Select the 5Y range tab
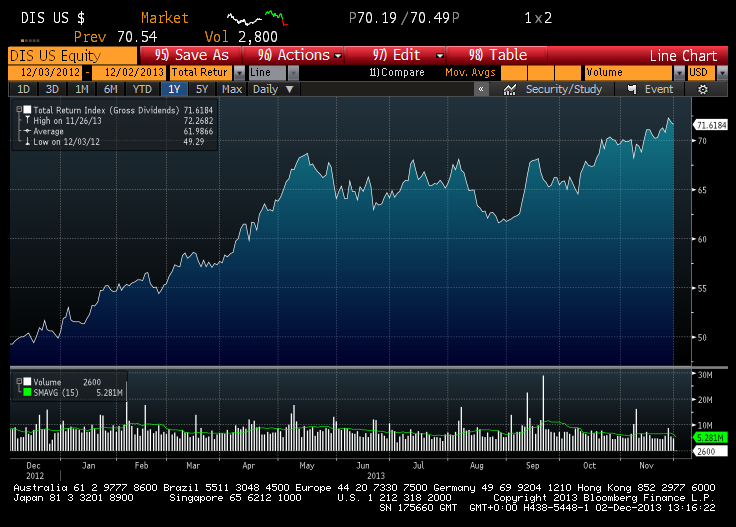The image size is (736, 527). 202,89
